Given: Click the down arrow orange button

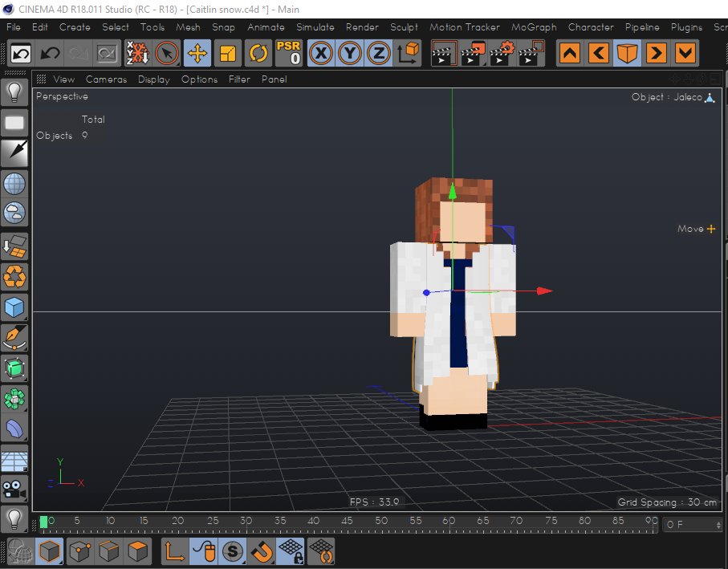Looking at the screenshot, I should [x=685, y=54].
